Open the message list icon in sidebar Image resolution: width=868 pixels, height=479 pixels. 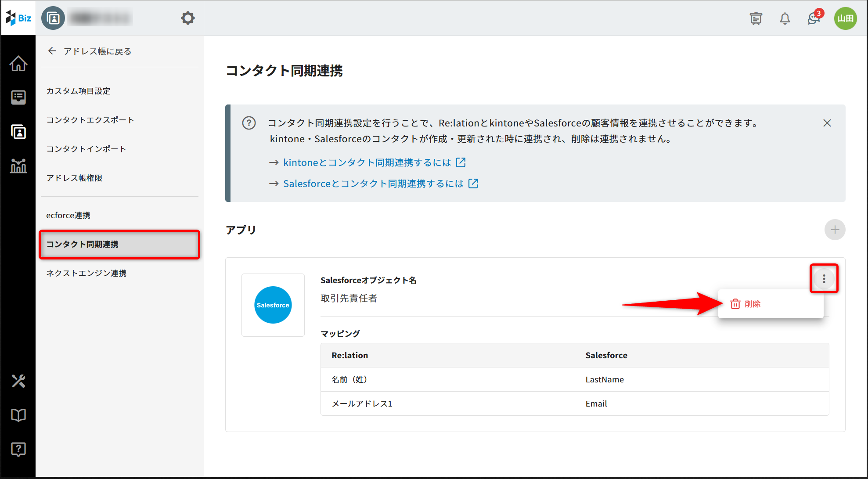tap(18, 97)
